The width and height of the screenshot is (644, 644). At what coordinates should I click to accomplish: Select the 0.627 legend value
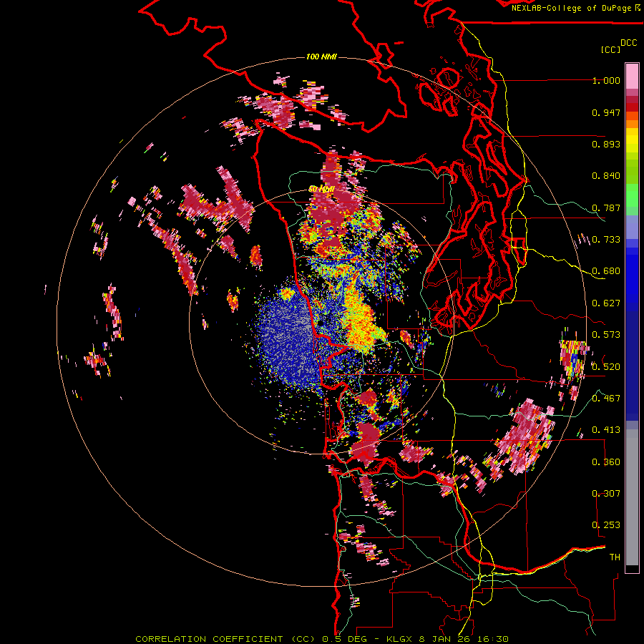pyautogui.click(x=606, y=303)
